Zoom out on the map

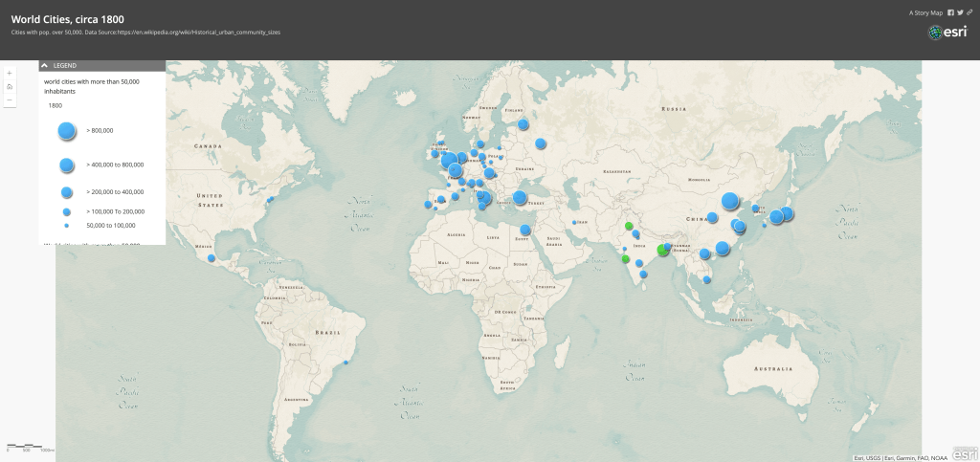pos(9,99)
